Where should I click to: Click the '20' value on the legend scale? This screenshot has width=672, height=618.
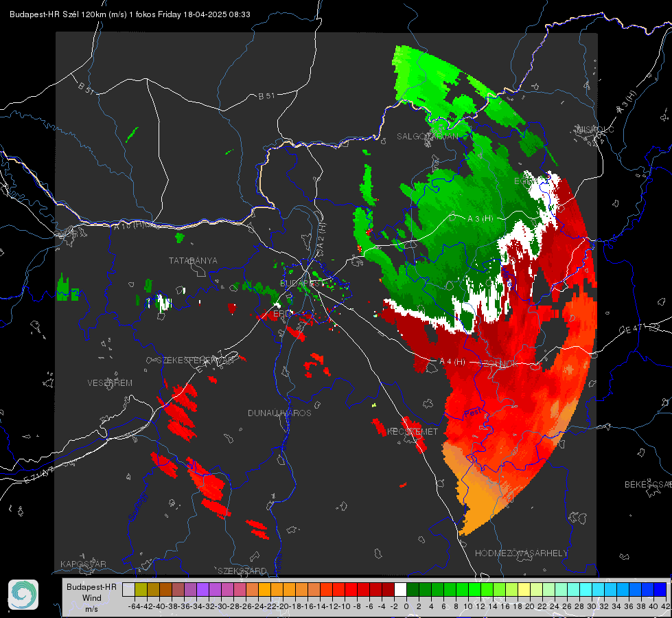(x=530, y=606)
